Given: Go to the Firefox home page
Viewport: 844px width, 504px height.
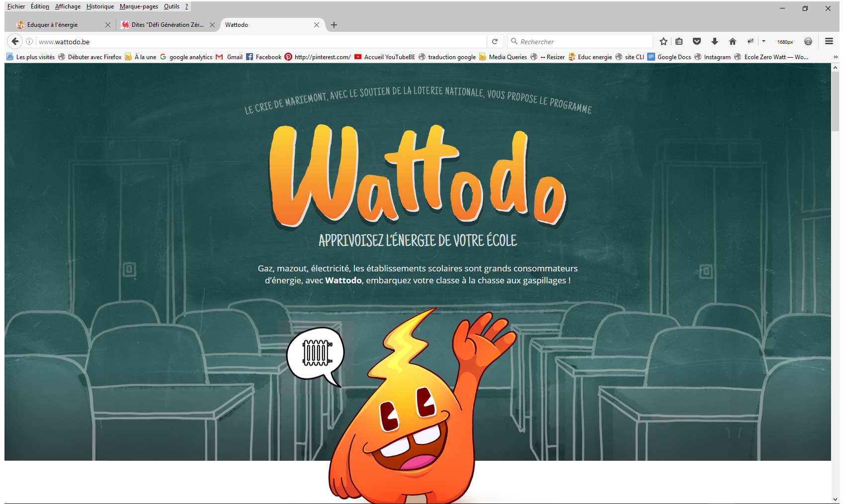Looking at the screenshot, I should 733,42.
